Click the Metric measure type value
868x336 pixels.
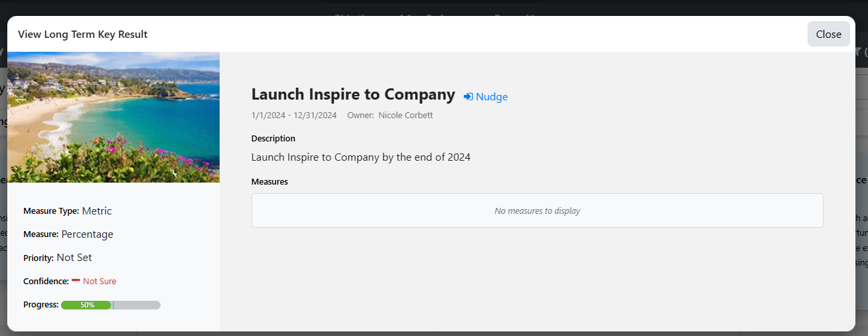point(97,211)
